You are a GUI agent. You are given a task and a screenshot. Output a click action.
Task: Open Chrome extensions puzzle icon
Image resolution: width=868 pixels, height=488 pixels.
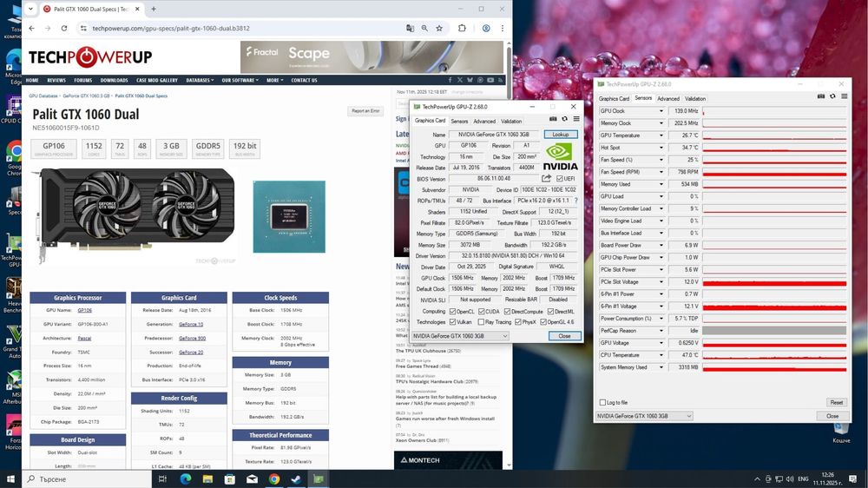[462, 29]
